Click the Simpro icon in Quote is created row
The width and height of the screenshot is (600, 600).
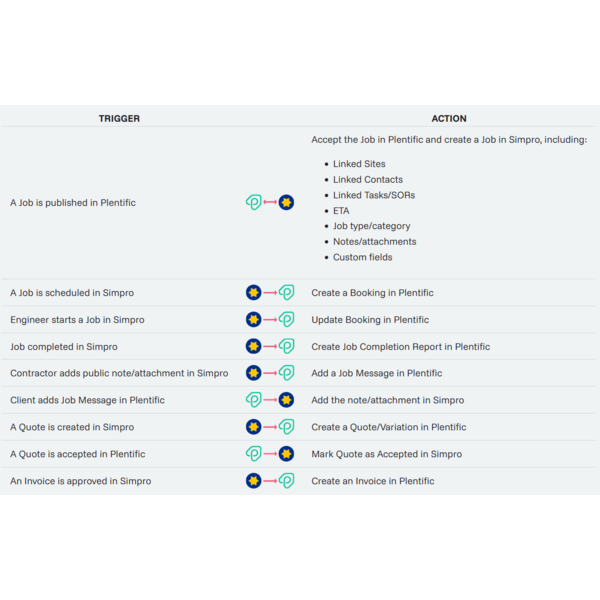[x=254, y=427]
